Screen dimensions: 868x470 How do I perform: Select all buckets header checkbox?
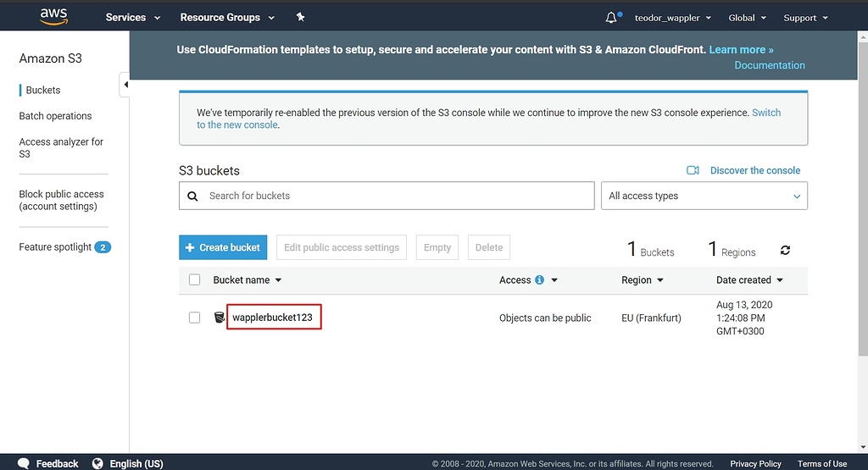[194, 279]
